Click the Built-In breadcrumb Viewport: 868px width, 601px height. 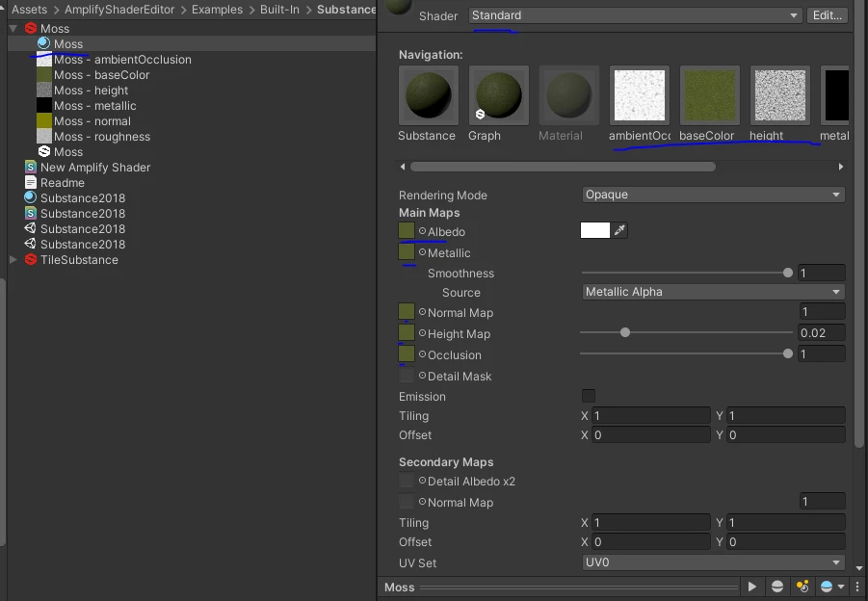point(279,10)
